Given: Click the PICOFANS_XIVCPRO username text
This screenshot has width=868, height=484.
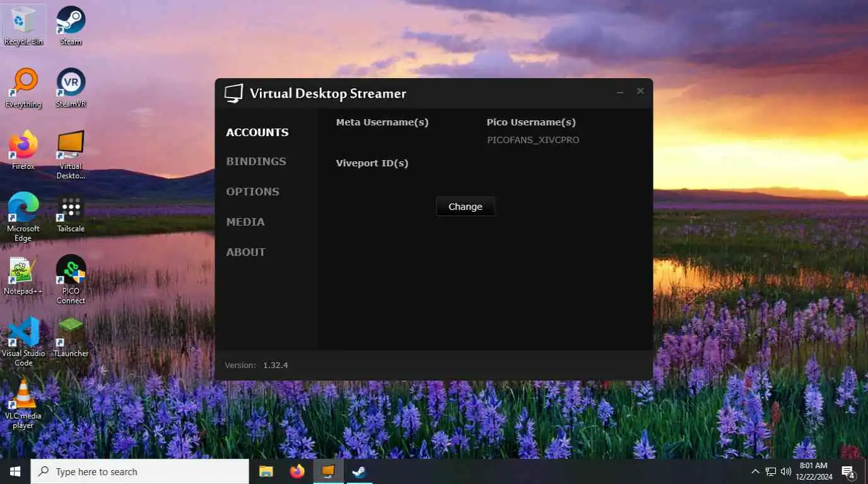Looking at the screenshot, I should click(x=533, y=140).
